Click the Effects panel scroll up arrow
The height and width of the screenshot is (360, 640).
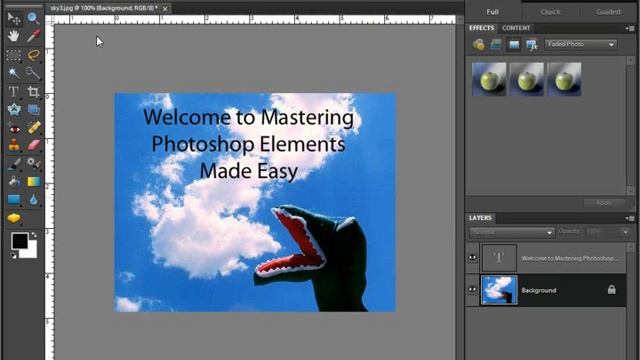631,60
